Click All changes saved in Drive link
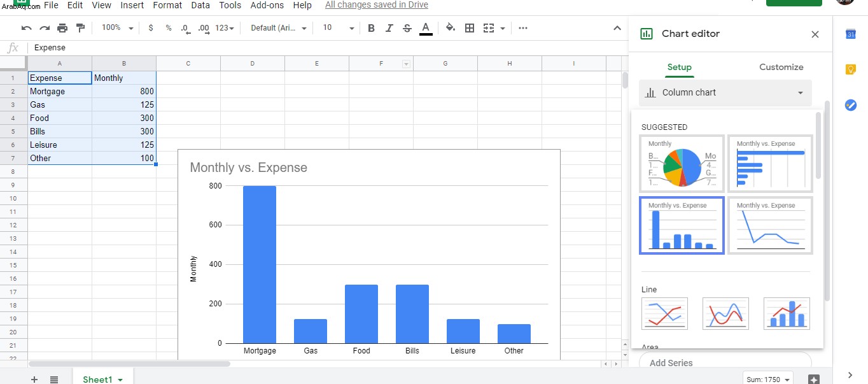 pos(377,5)
